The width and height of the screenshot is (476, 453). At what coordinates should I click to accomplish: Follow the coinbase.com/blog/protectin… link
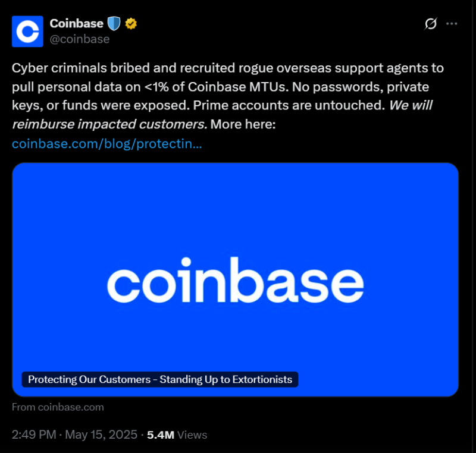click(x=107, y=144)
